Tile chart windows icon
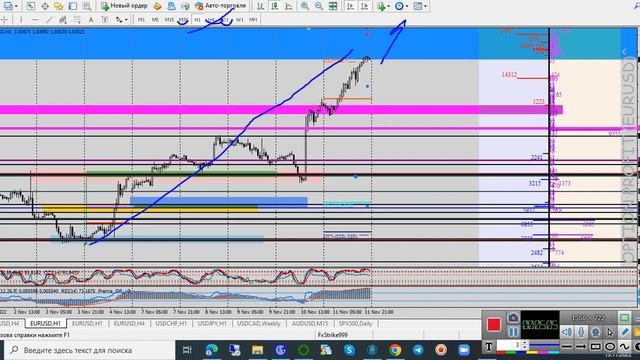This screenshot has width=640, height=360. point(333,6)
